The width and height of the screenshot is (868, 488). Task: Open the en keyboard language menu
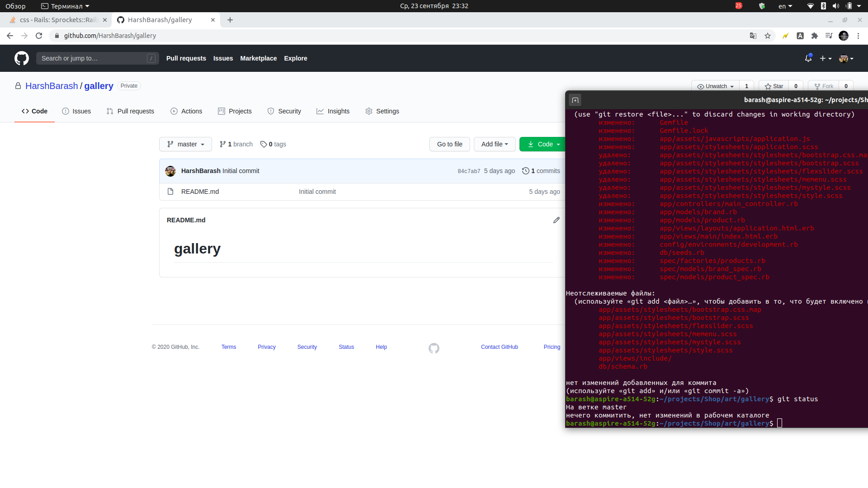785,6
